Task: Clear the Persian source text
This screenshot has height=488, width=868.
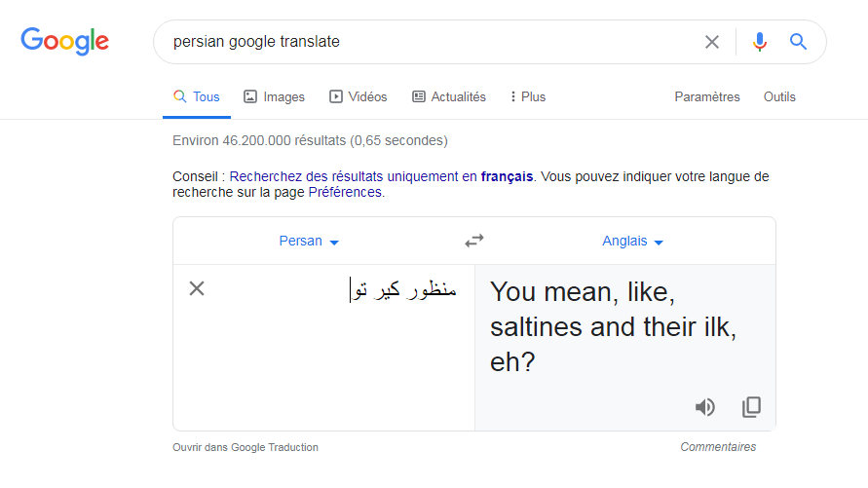Action: coord(197,288)
